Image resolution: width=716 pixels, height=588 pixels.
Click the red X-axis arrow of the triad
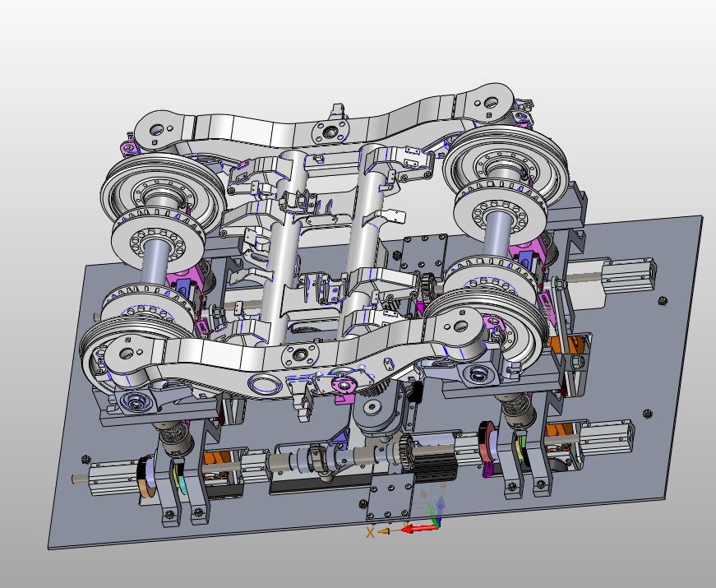pos(418,529)
